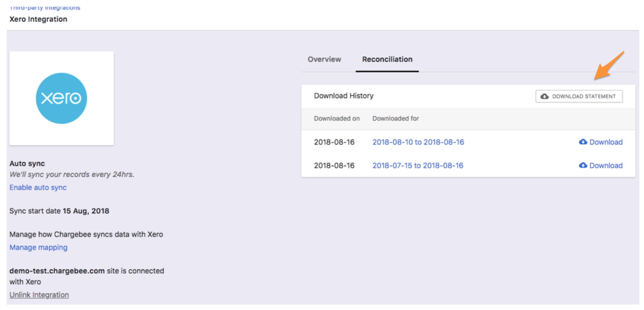This screenshot has height=310, width=644.
Task: Click the Xero logo image
Action: click(61, 98)
